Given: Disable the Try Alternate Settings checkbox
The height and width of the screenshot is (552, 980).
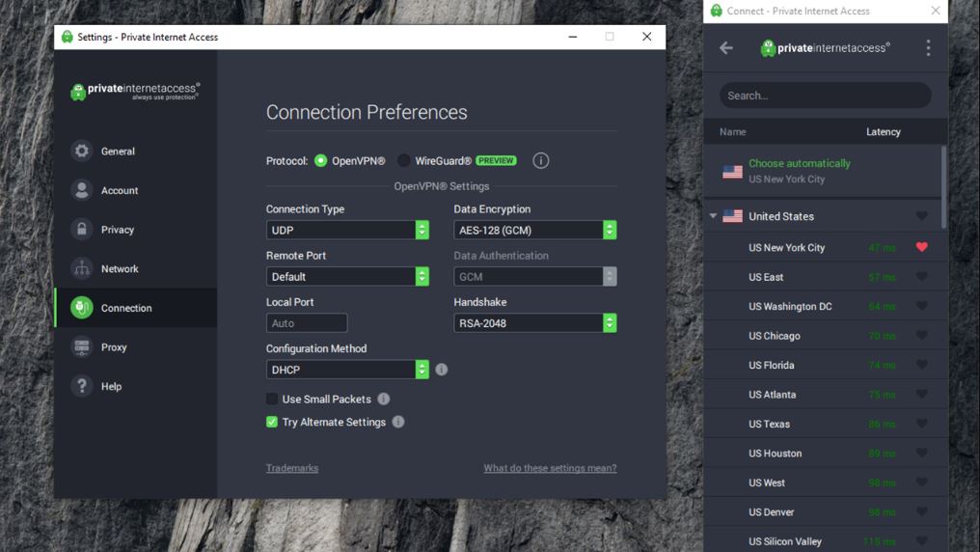Looking at the screenshot, I should click(272, 422).
